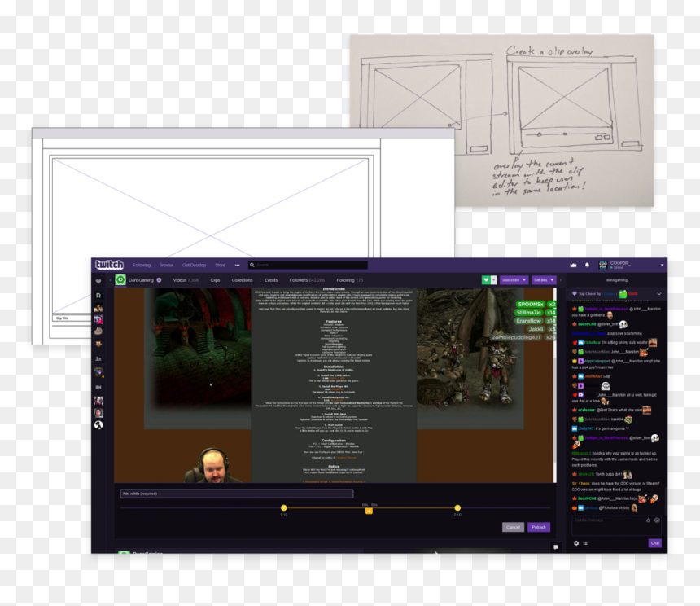Click the globe avatar in left sidebar

[x=98, y=425]
